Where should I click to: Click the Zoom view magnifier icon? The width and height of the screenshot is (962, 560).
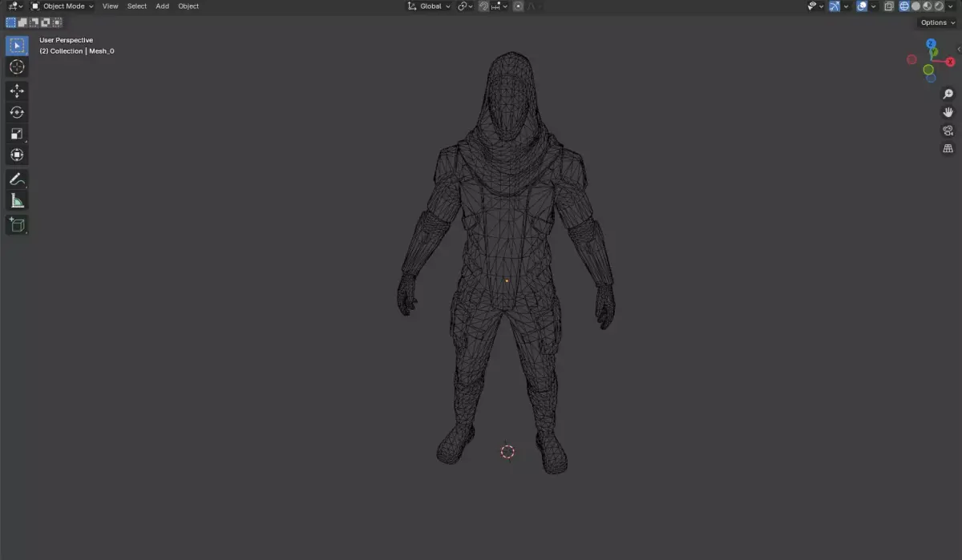coord(948,94)
